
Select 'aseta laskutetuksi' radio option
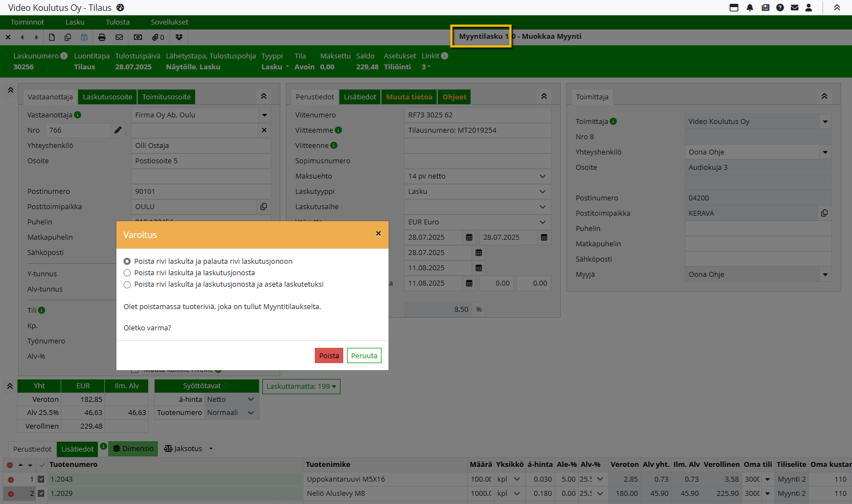tap(127, 284)
